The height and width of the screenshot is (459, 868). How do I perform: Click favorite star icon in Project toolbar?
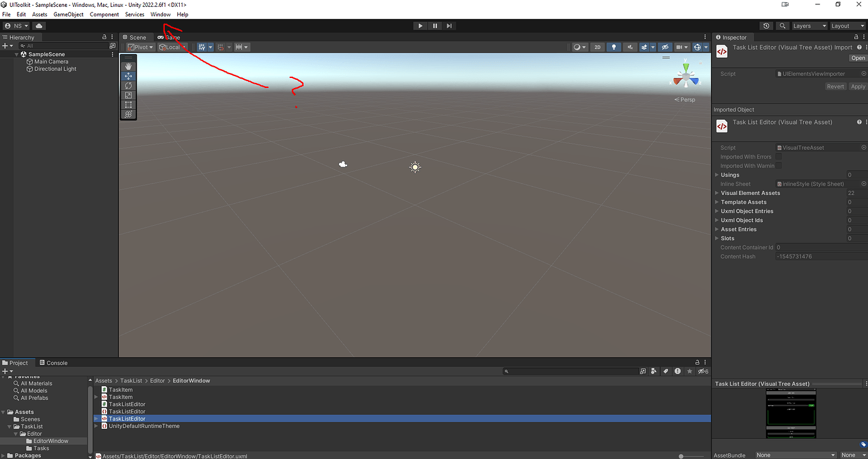689,372
